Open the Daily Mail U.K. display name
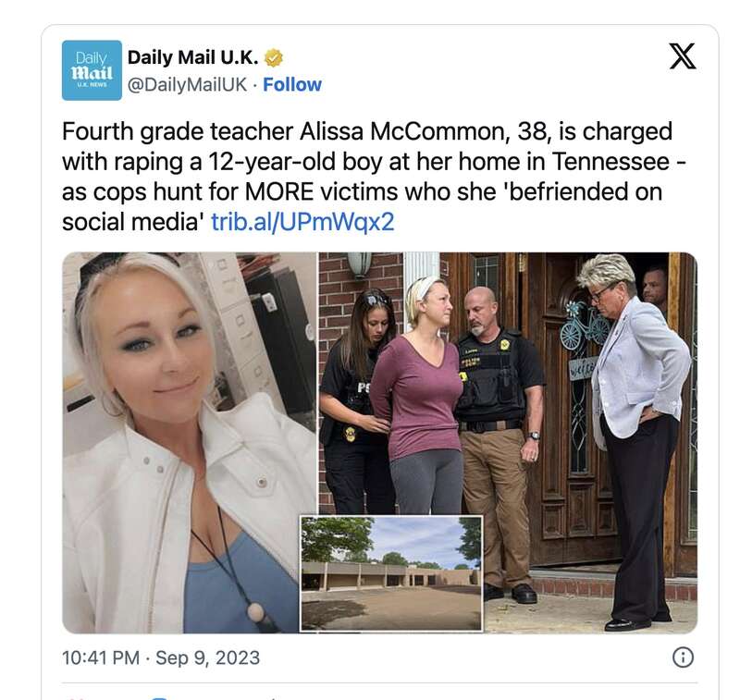740x700 pixels. coord(192,57)
